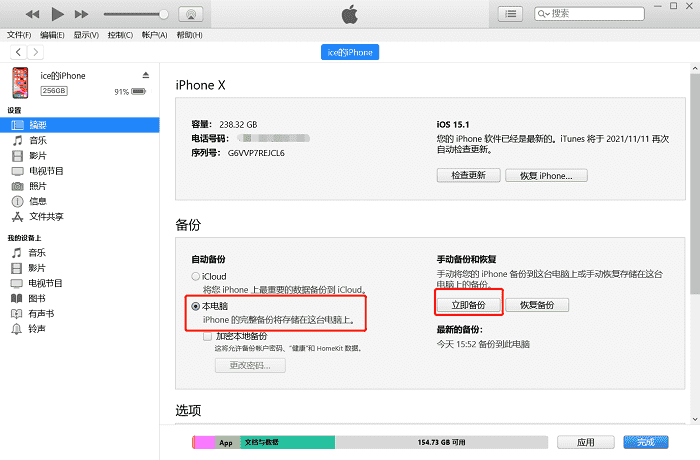The width and height of the screenshot is (700, 460).
Task: Click the blue 完成 button
Action: (646, 442)
